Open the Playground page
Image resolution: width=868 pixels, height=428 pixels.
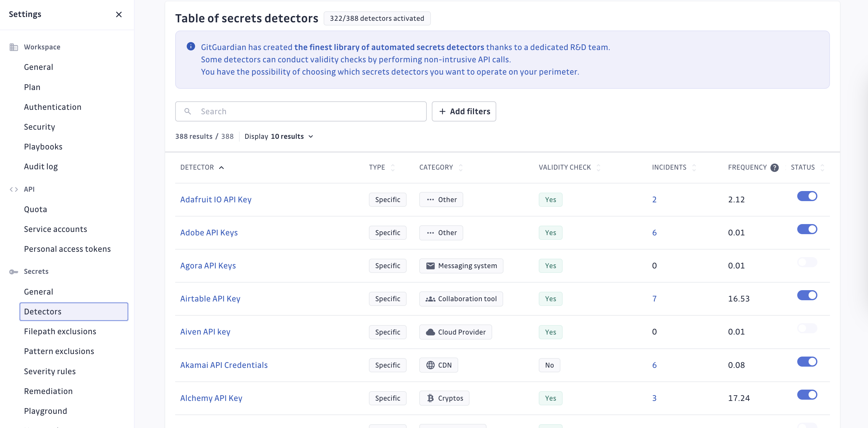tap(46, 411)
